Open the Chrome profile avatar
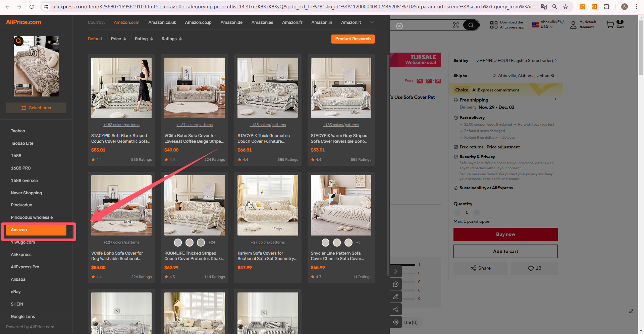The height and width of the screenshot is (334, 644). pos(625,7)
